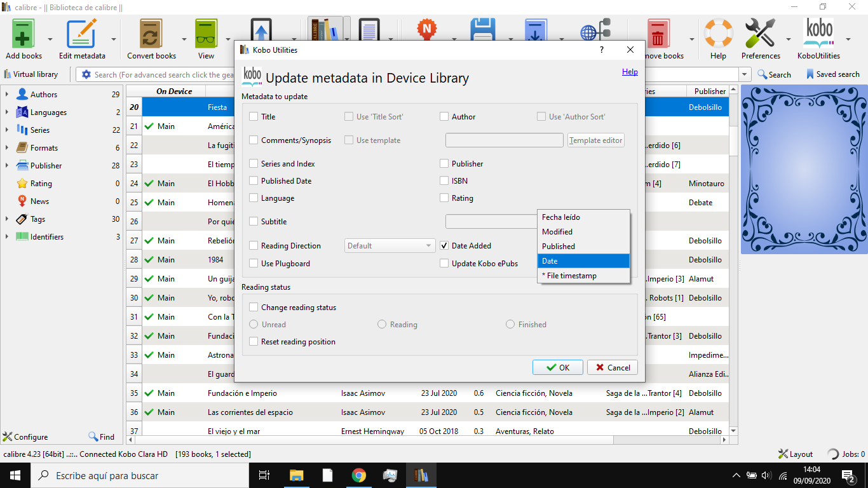Expand the Series category arrow
Screen dimensions: 868x488
click(7, 130)
